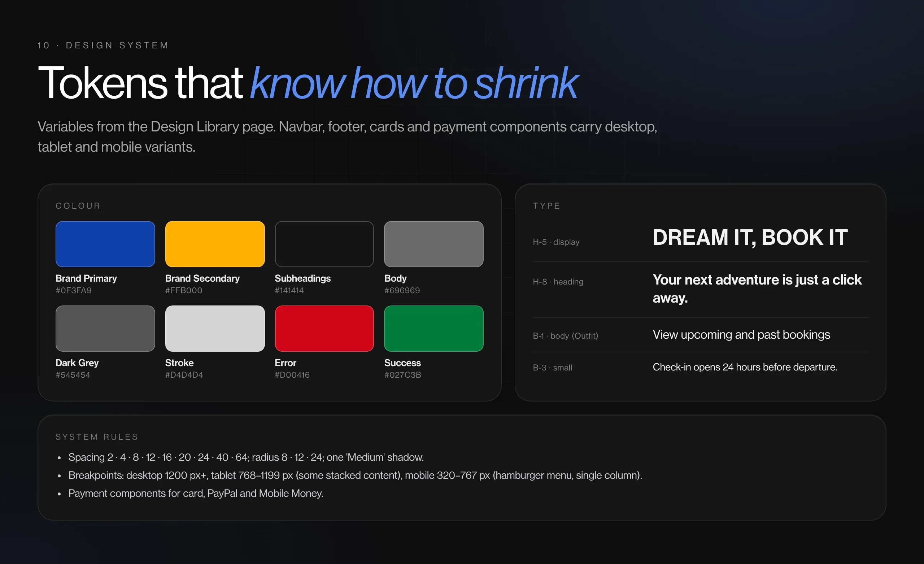The width and height of the screenshot is (924, 564).
Task: Click 'View upcoming and past bookings' sample
Action: click(x=741, y=334)
